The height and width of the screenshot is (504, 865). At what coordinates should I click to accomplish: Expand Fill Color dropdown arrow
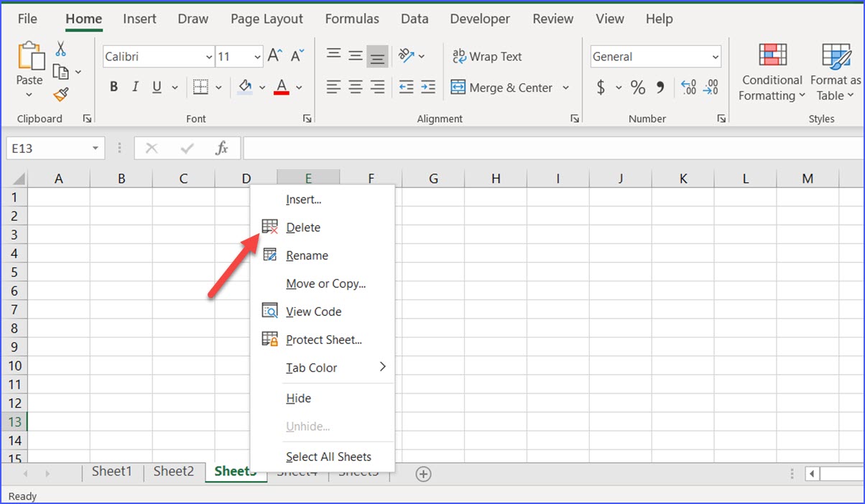[x=262, y=88]
